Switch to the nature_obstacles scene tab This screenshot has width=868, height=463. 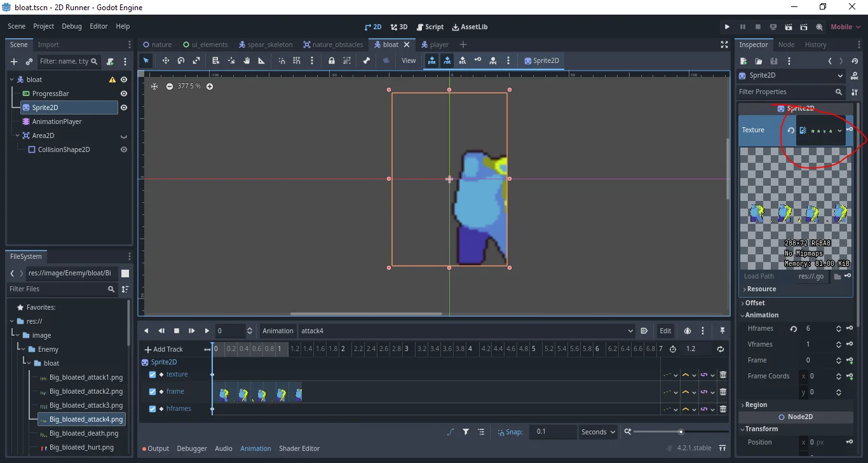333,45
